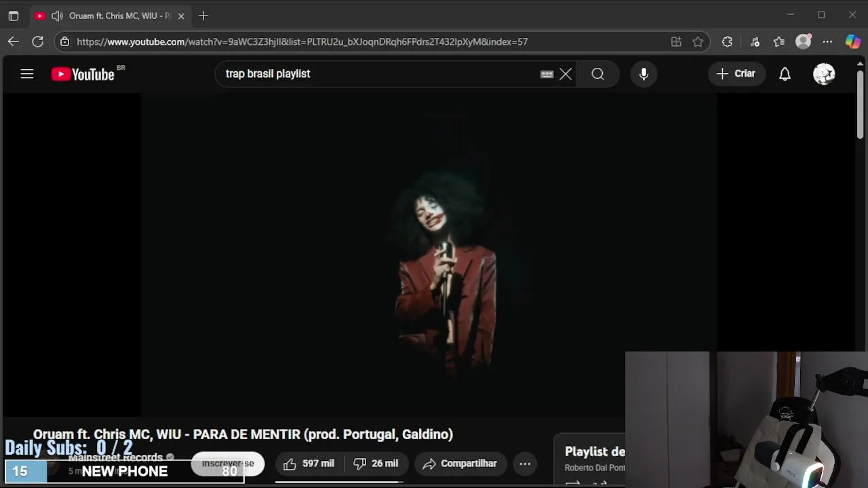Open the YouTube account avatar menu
868x488 pixels.
pyautogui.click(x=824, y=74)
